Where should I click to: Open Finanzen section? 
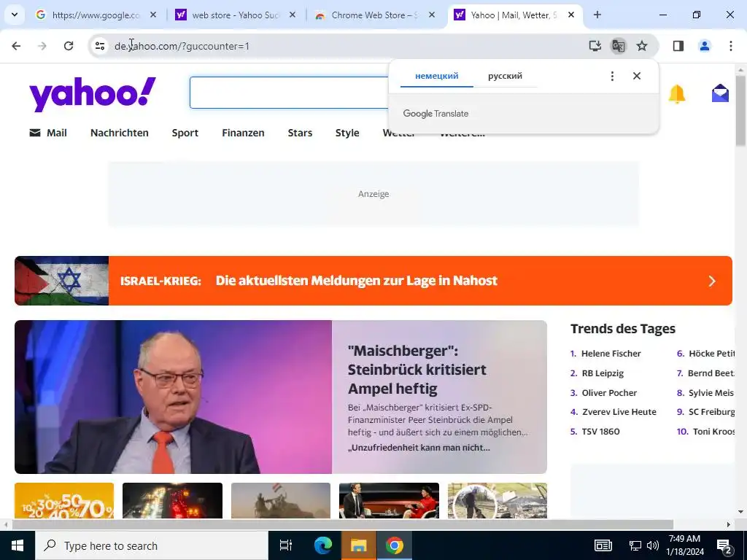243,133
